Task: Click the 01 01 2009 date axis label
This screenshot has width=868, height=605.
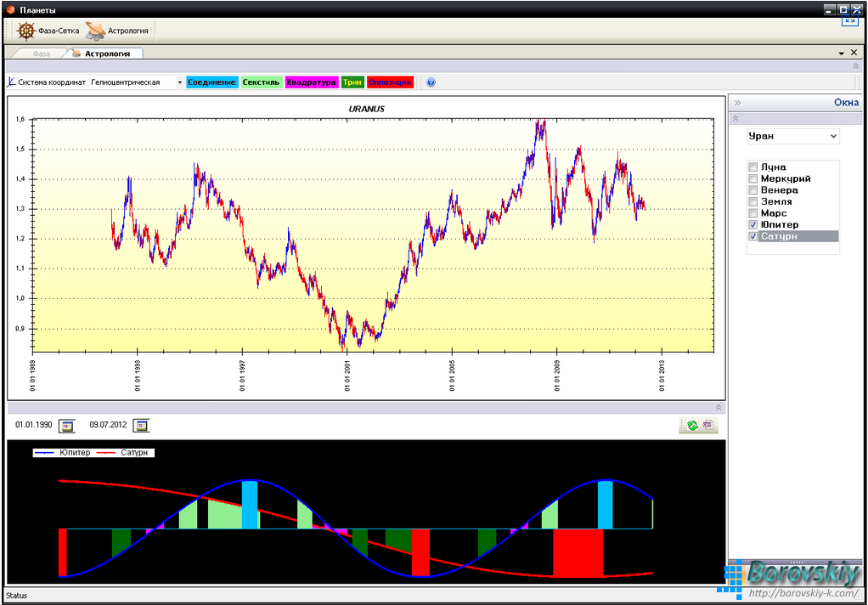Action: coord(557,375)
